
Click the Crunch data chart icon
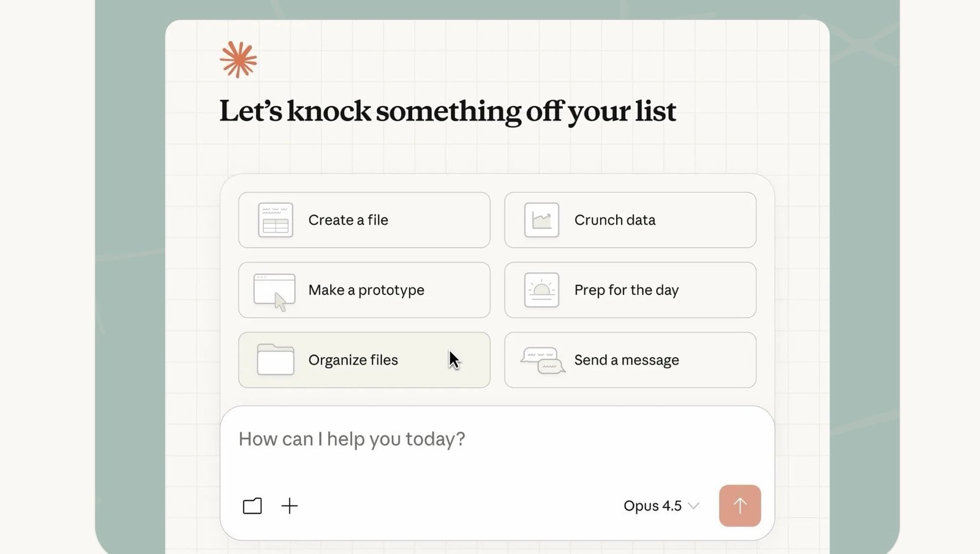tap(541, 219)
